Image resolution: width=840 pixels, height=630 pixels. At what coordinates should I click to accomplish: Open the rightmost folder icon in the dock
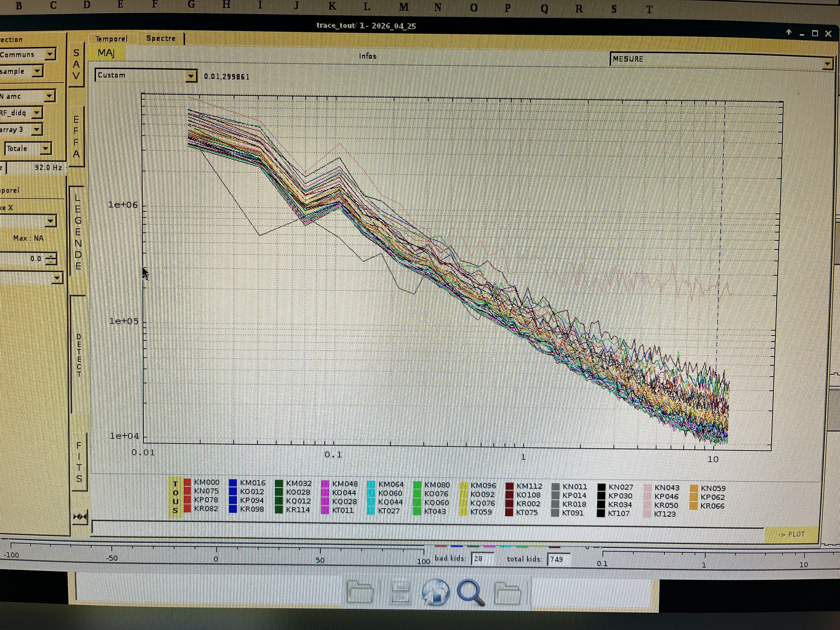coord(507,593)
